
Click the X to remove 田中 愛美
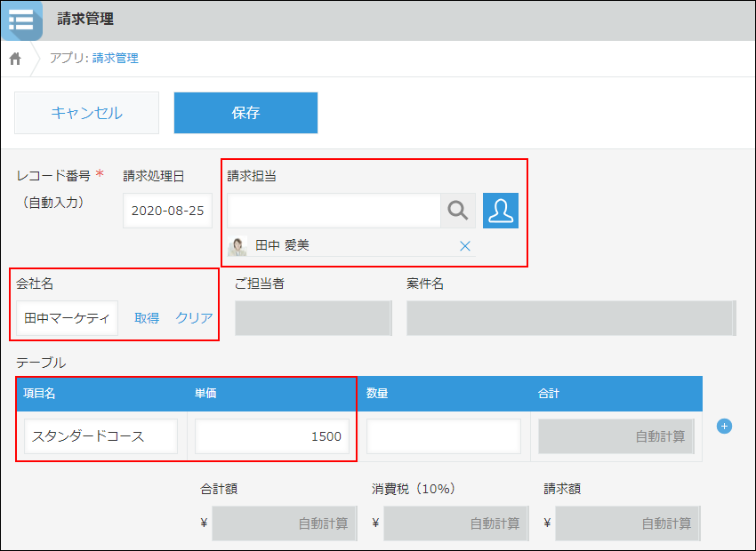coord(464,247)
